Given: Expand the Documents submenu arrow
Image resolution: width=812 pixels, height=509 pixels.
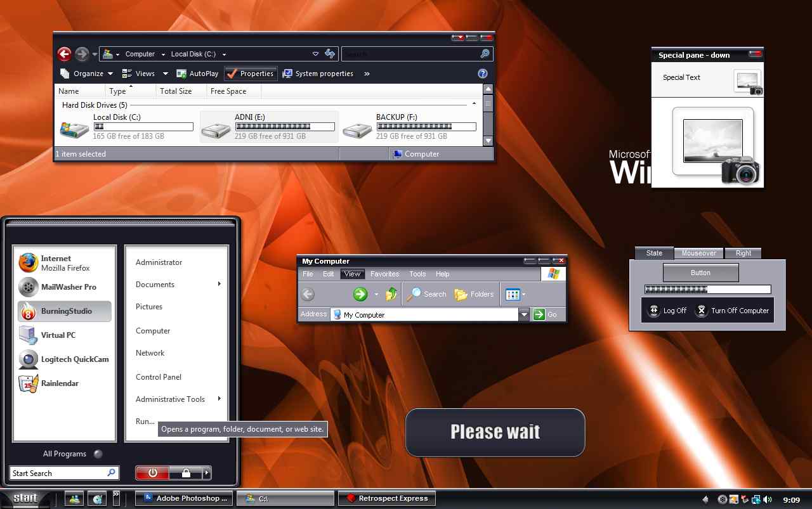Looking at the screenshot, I should point(219,284).
